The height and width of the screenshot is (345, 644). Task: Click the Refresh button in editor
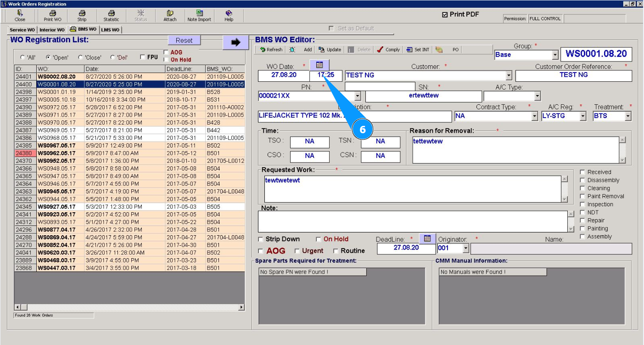[x=271, y=50]
